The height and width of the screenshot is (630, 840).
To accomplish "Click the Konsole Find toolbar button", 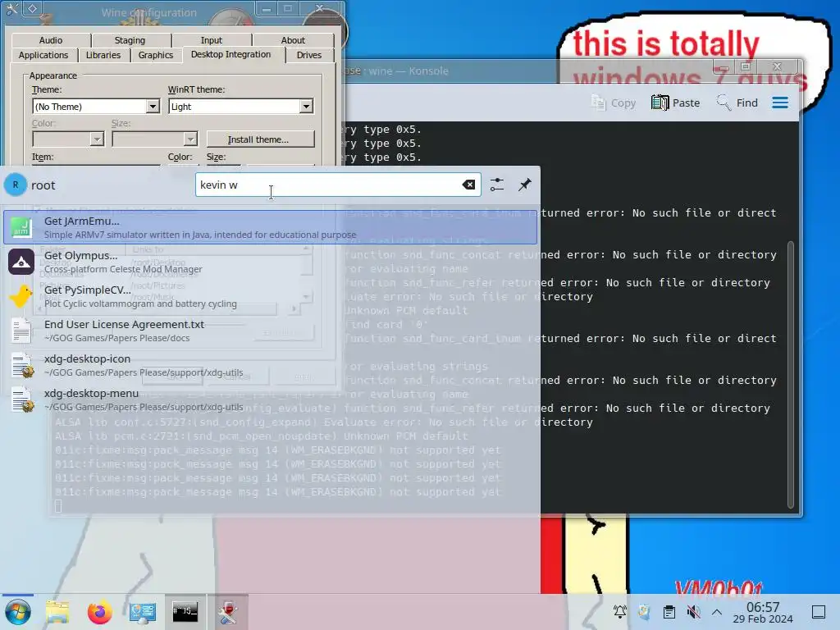I will tap(737, 103).
